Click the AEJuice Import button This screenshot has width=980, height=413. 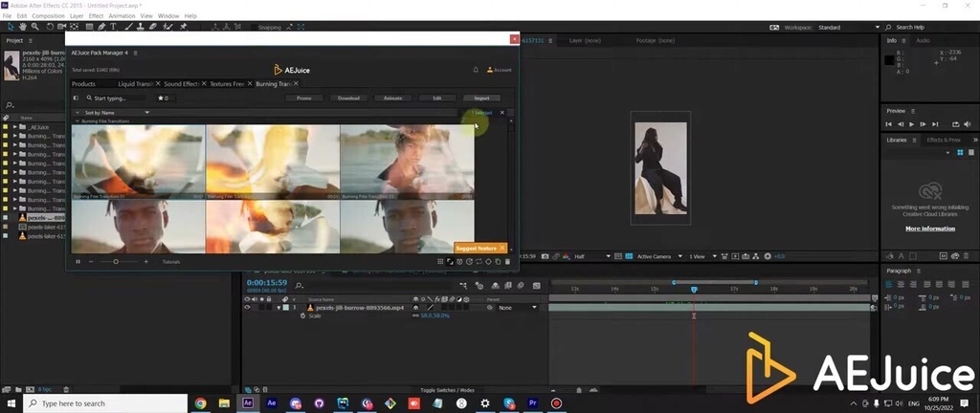[482, 98]
